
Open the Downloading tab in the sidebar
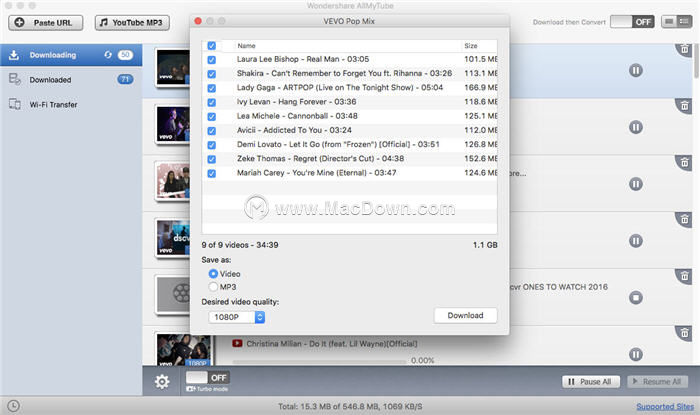click(71, 55)
